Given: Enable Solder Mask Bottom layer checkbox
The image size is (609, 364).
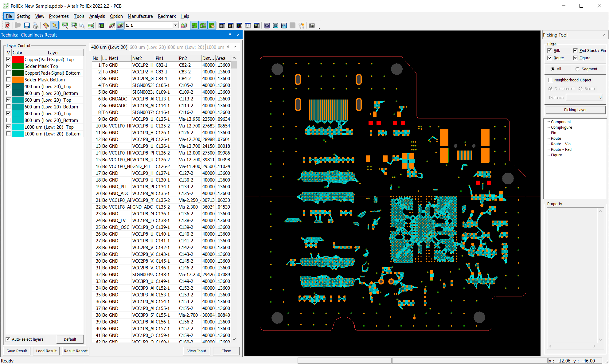Looking at the screenshot, I should 9,80.
